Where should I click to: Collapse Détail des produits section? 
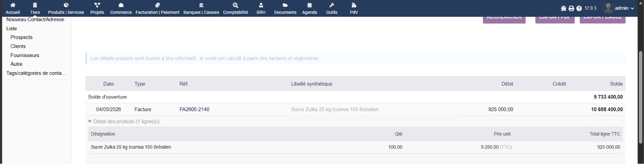(124, 122)
